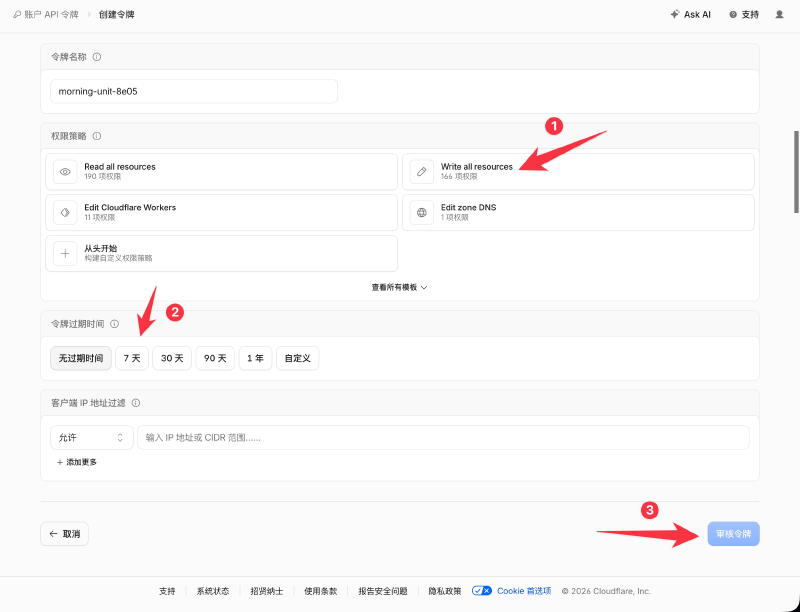
Task: Click the back arrow icon in 取消 button
Action: pyautogui.click(x=53, y=534)
